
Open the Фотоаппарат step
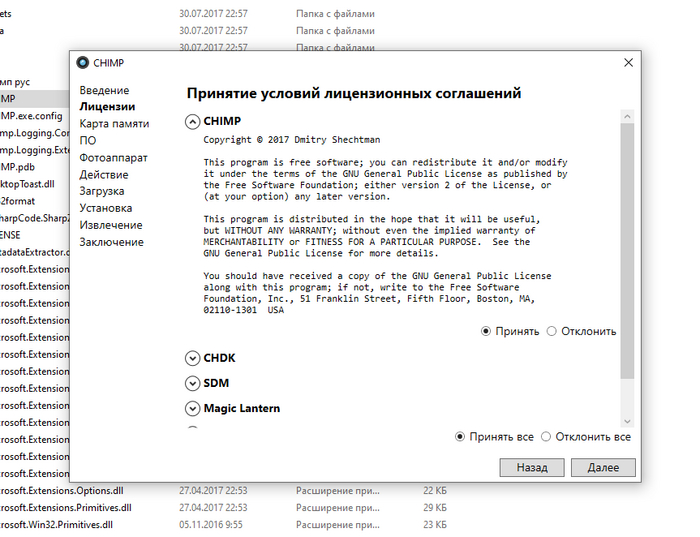113,158
